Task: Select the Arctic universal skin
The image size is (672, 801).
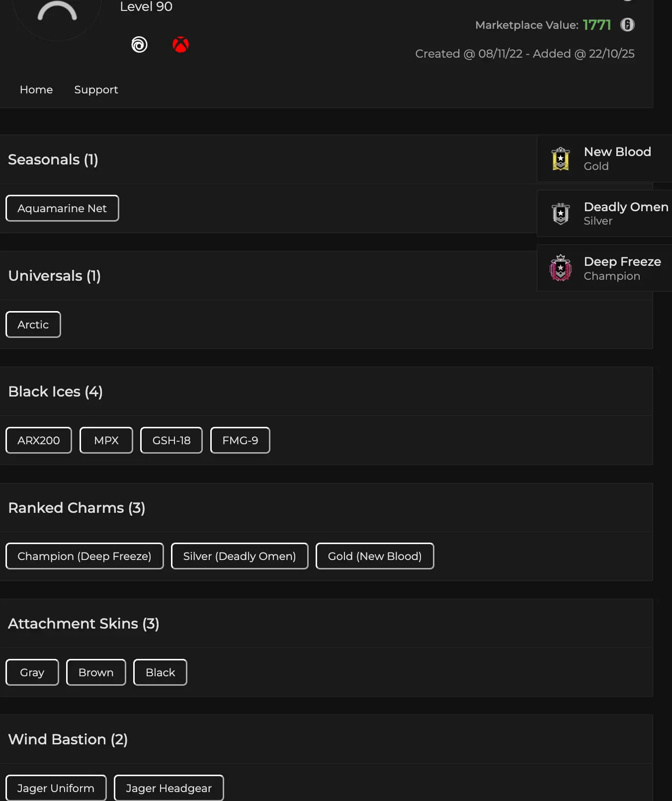Action: tap(33, 324)
